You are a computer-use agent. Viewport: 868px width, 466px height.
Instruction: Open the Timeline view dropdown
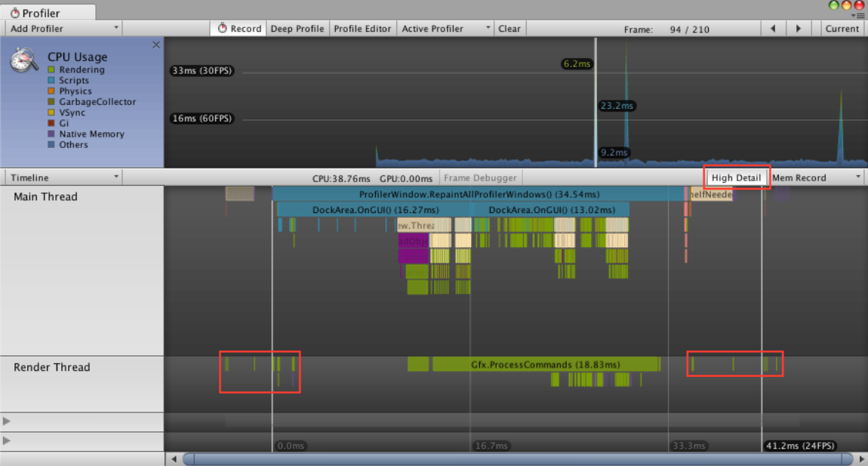tap(63, 177)
